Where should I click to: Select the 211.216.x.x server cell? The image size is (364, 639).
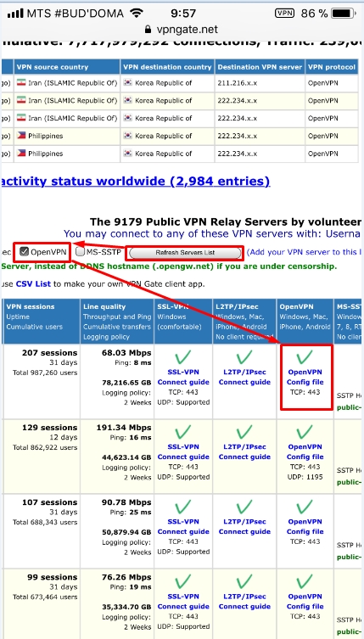260,83
